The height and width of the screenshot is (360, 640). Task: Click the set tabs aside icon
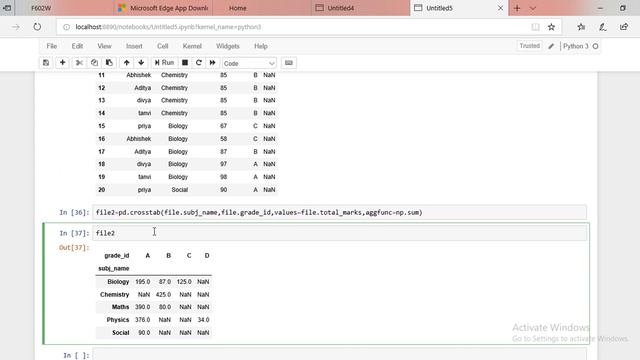coord(7,8)
